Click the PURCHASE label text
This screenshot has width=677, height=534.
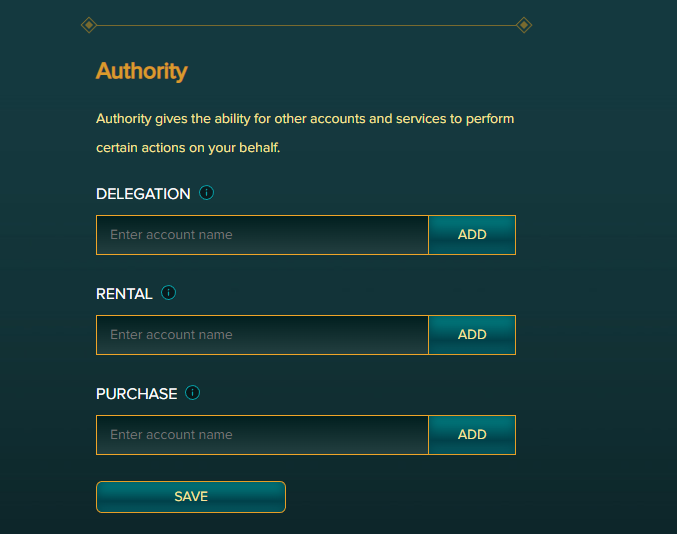[136, 394]
